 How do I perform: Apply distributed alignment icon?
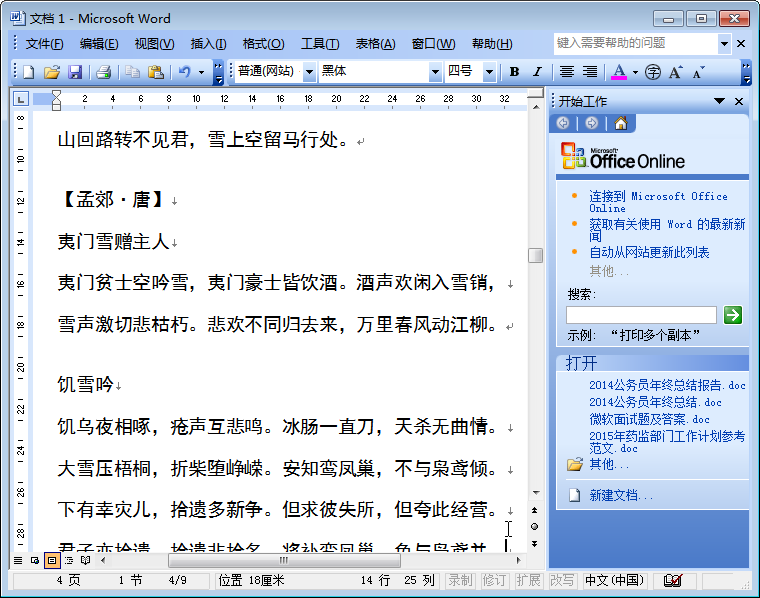590,72
